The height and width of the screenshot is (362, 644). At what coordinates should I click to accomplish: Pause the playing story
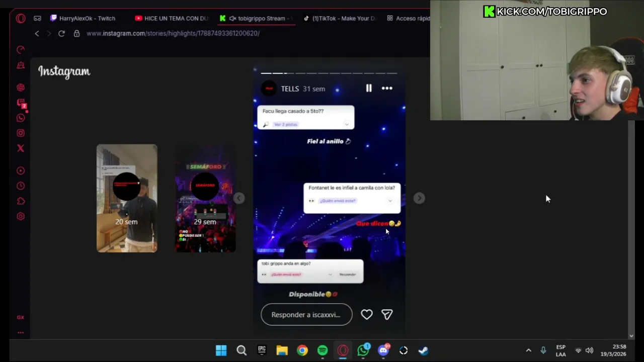coord(369,88)
